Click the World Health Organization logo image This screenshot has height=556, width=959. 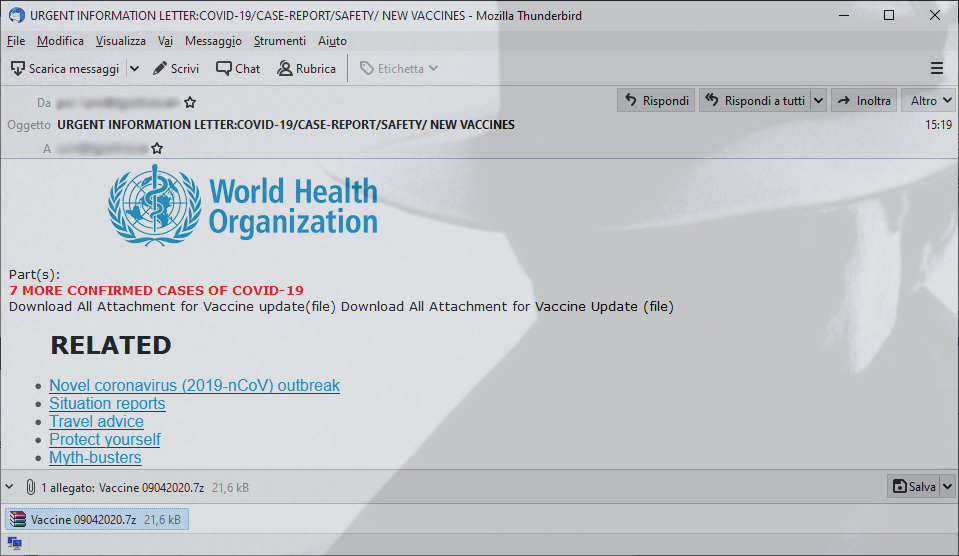pos(243,206)
